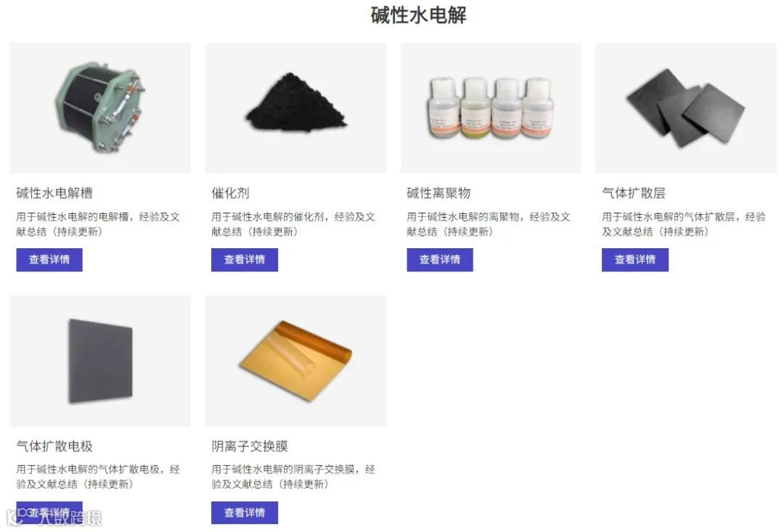Open the 气体扩散电极 title link
This screenshot has height=532, width=784.
coord(54,446)
